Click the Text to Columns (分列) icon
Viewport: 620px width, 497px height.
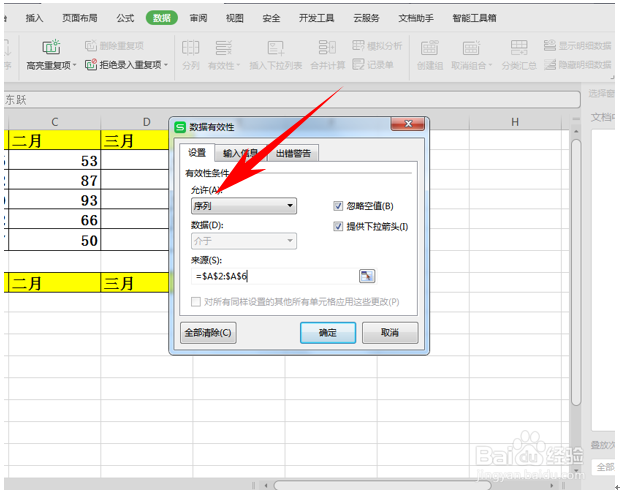click(190, 48)
